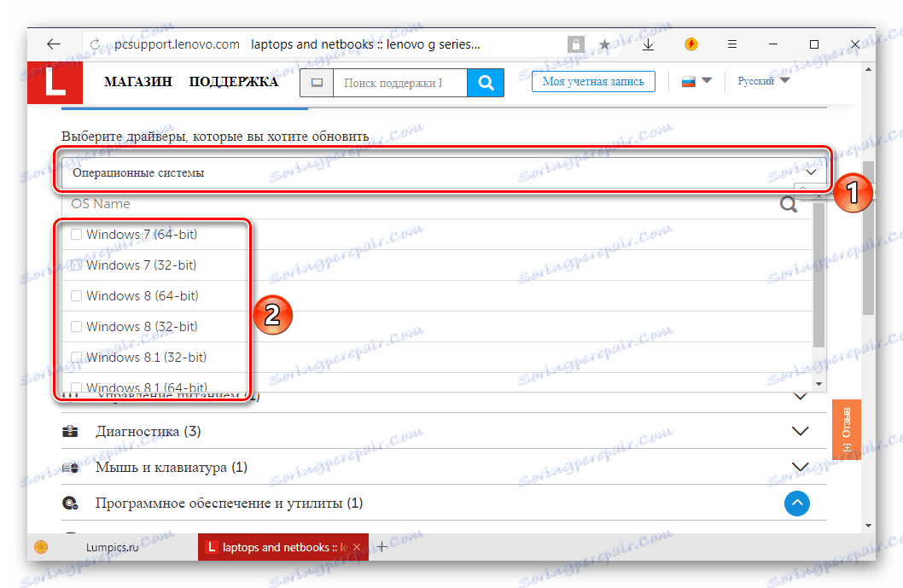Image resolution: width=903 pixels, height=588 pixels.
Task: Click the Мышь и клавиатура category icon
Action: click(70, 468)
